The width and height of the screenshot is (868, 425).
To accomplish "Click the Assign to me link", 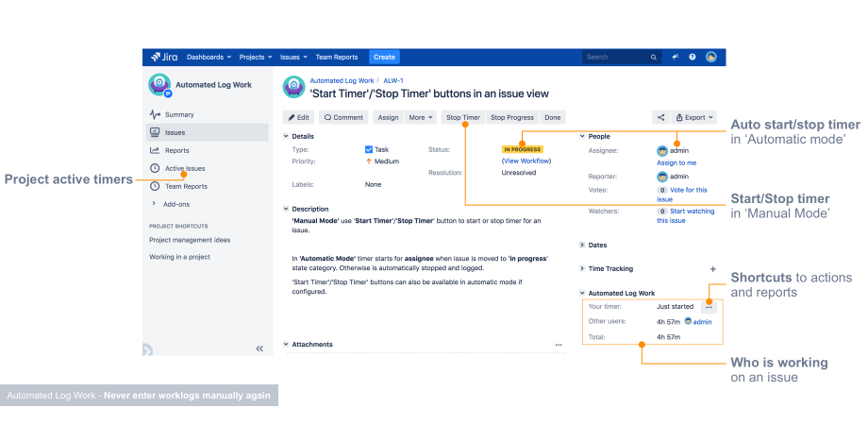I will (x=676, y=162).
